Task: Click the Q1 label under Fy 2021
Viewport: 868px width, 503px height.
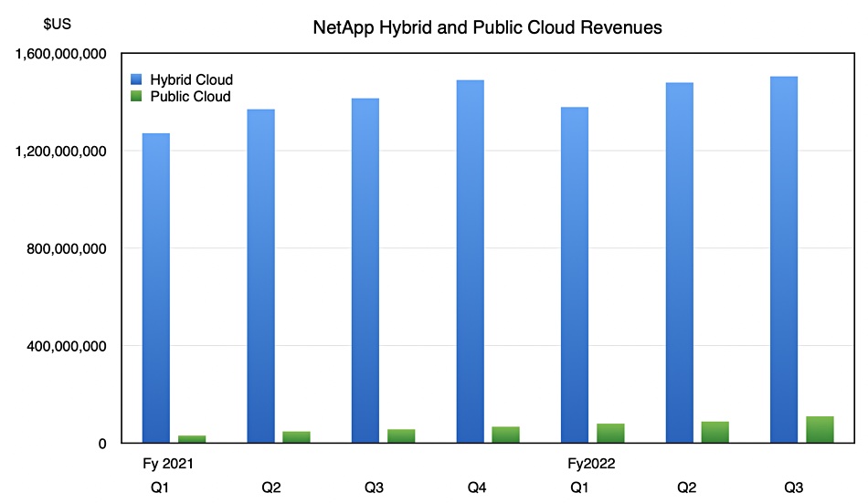Action: (159, 487)
